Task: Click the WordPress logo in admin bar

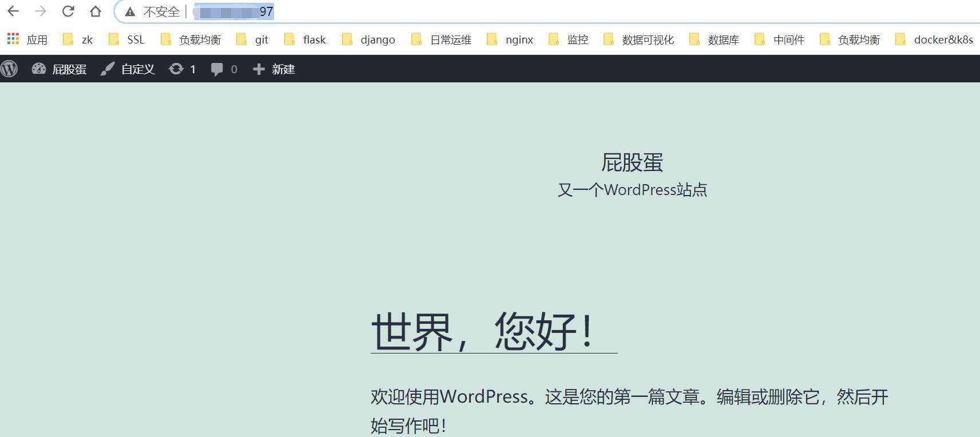Action: pos(10,69)
